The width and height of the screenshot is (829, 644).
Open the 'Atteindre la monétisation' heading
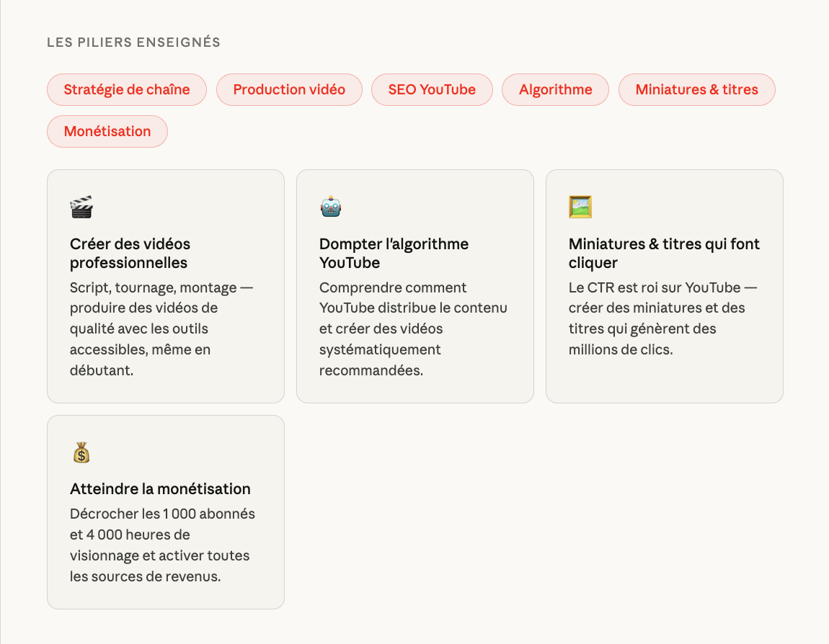pyautogui.click(x=160, y=489)
